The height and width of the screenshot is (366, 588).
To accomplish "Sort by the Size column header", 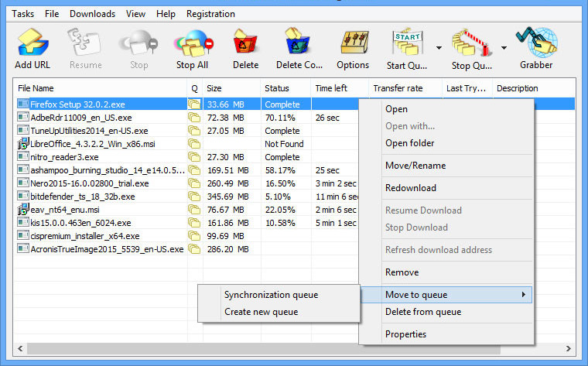I will coord(214,88).
